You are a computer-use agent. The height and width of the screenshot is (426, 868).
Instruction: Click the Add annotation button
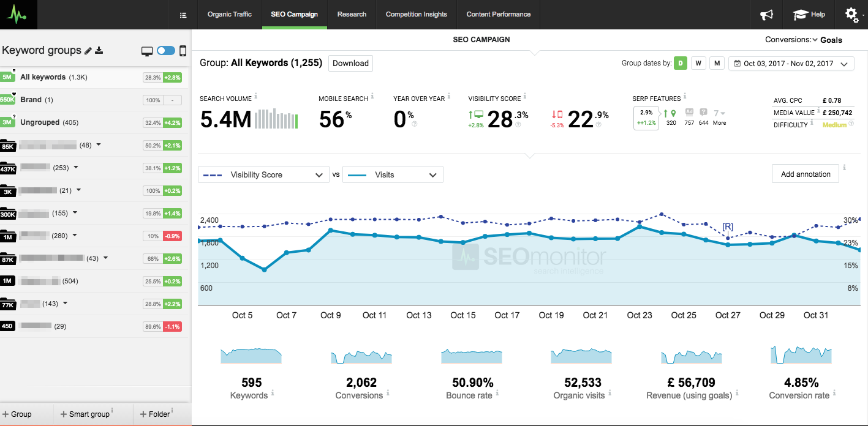(806, 174)
